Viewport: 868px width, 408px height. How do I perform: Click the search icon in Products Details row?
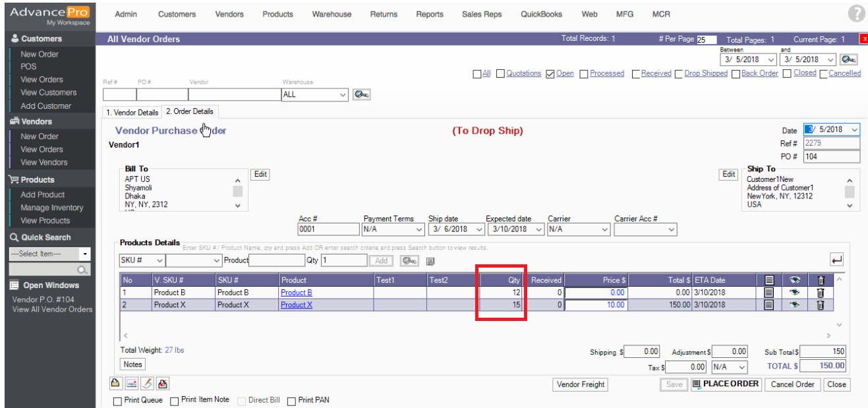click(409, 261)
